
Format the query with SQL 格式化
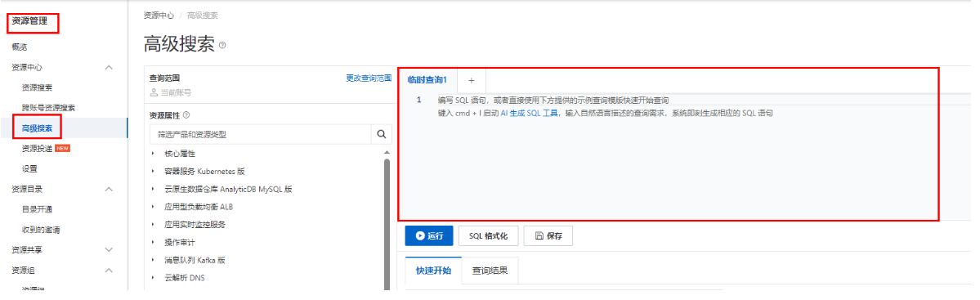[488, 236]
